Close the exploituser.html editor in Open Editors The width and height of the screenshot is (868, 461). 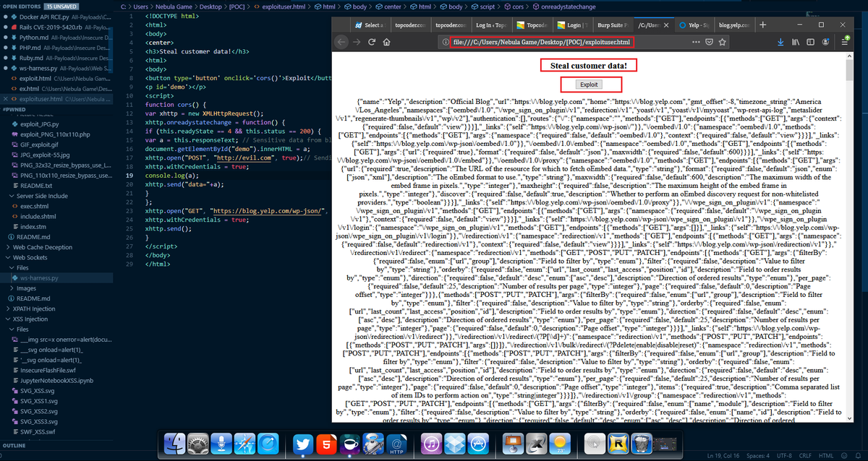coord(7,98)
